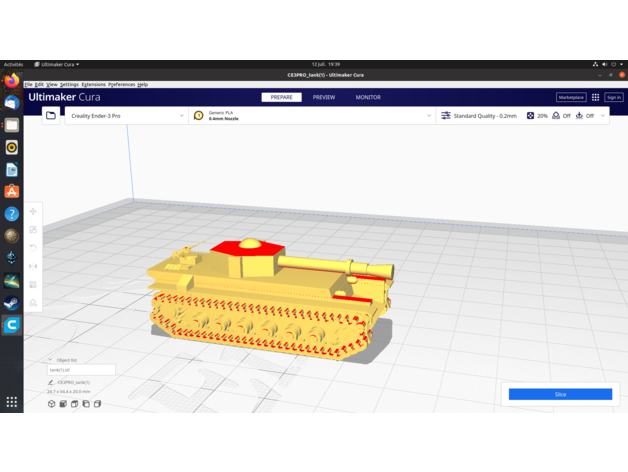Switch to the MONITOR stage tab
This screenshot has width=628, height=472.
click(368, 97)
